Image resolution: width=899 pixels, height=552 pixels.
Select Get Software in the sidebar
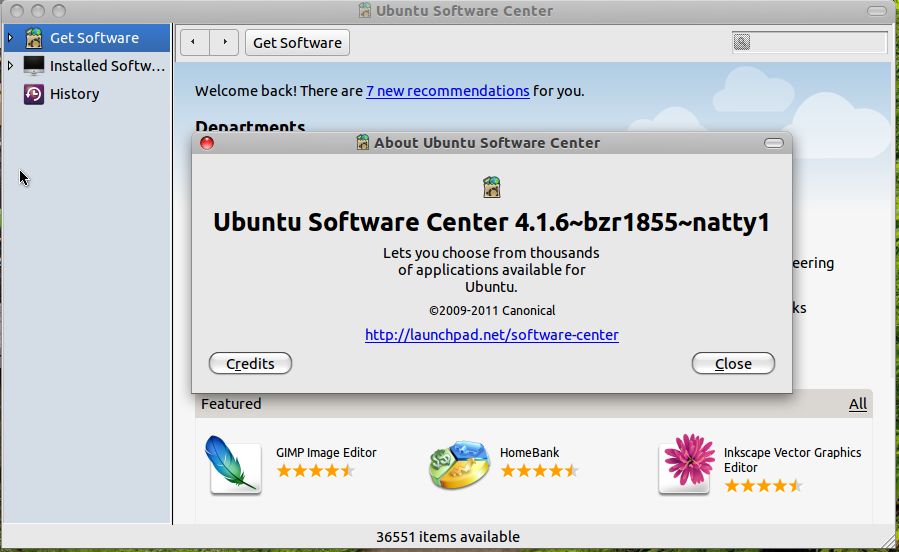click(87, 38)
